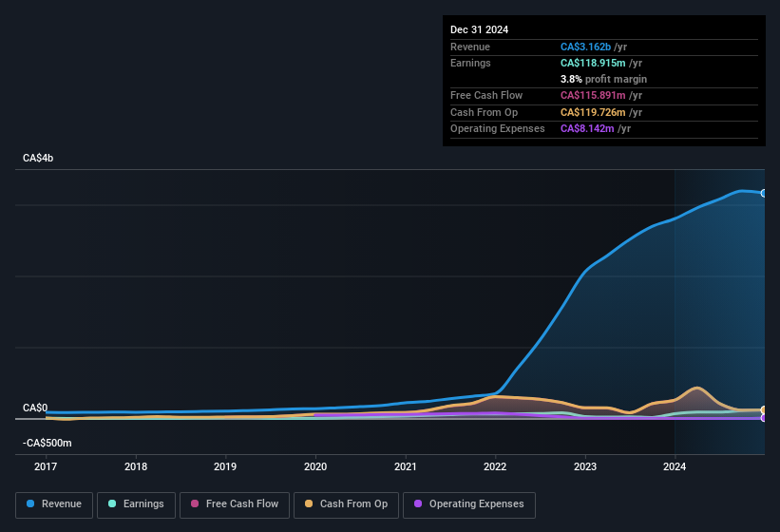This screenshot has height=532, width=780.
Task: Select the purple Operating Expenses endpoint marker
Action: 764,418
